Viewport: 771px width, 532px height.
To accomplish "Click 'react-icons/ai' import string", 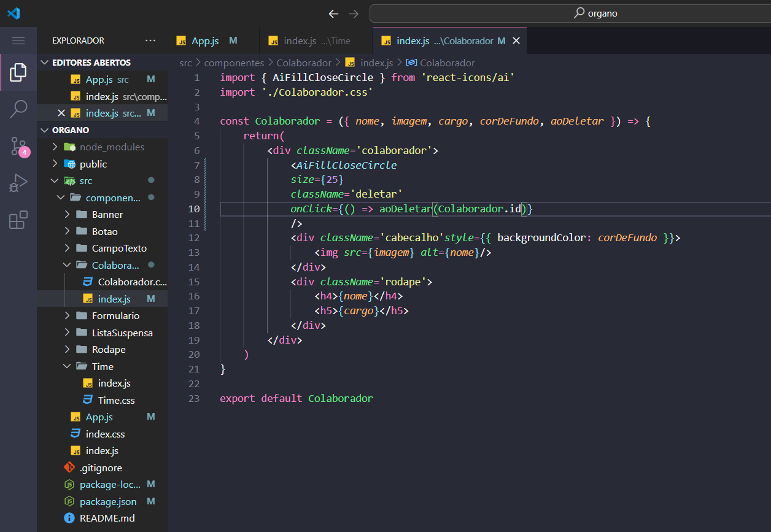I will [x=468, y=77].
